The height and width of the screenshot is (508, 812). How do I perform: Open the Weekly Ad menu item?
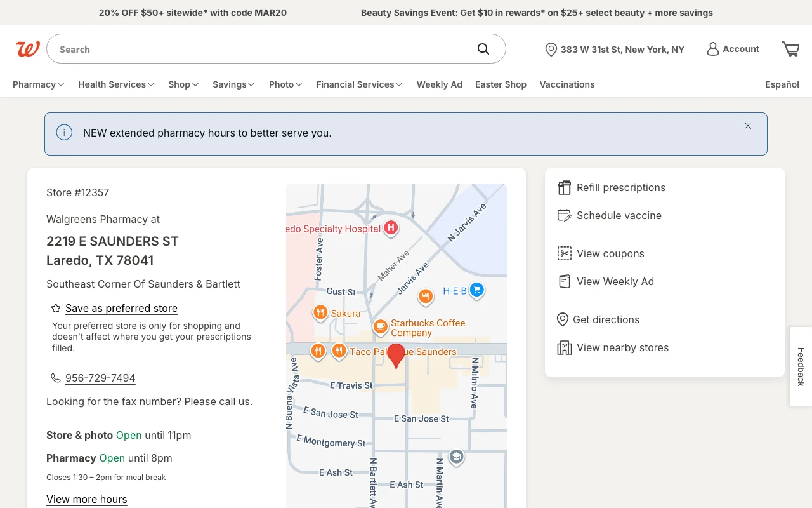coord(439,84)
